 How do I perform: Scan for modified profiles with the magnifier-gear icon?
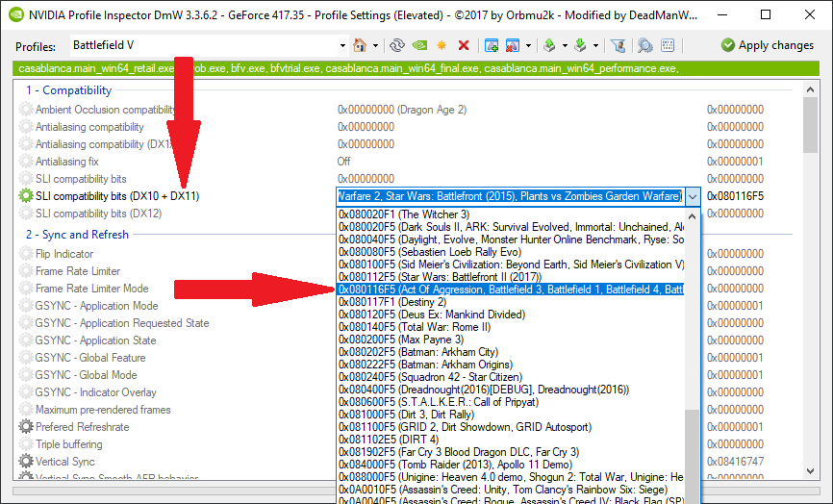(x=644, y=45)
